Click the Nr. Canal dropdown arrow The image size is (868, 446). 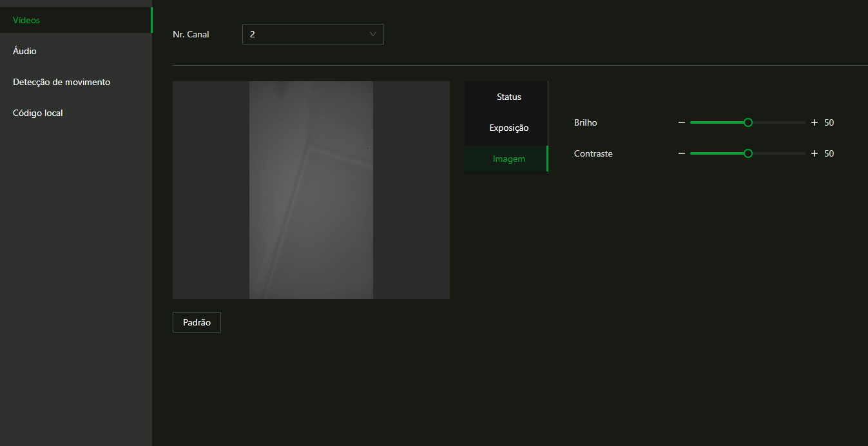click(373, 34)
